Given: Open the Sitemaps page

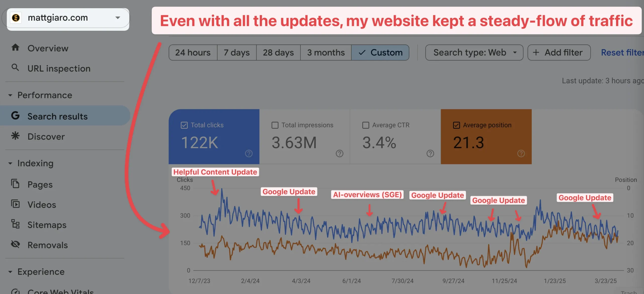Looking at the screenshot, I should point(65,225).
